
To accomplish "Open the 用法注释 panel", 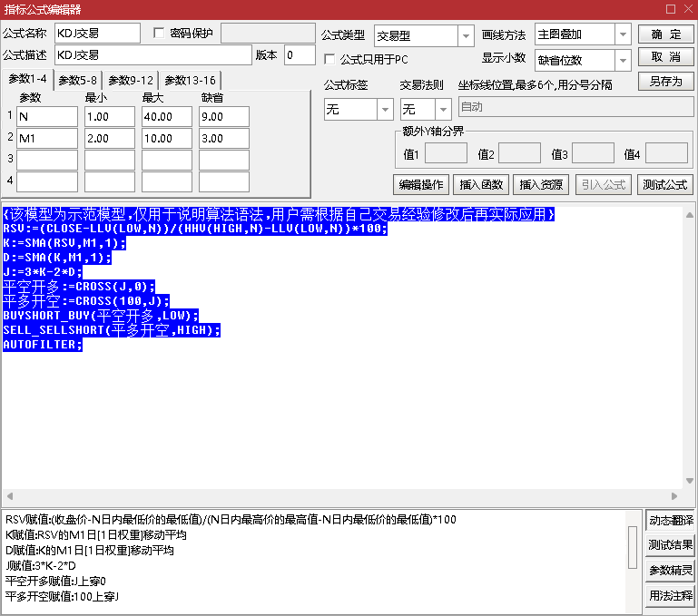I will 670,595.
